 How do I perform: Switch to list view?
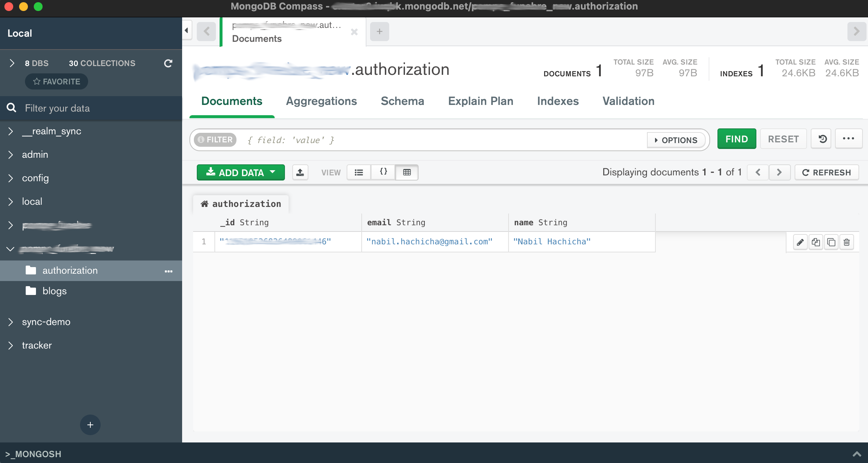(359, 172)
